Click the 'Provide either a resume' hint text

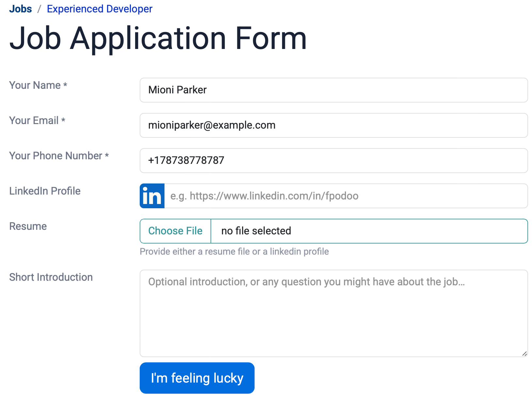click(234, 251)
